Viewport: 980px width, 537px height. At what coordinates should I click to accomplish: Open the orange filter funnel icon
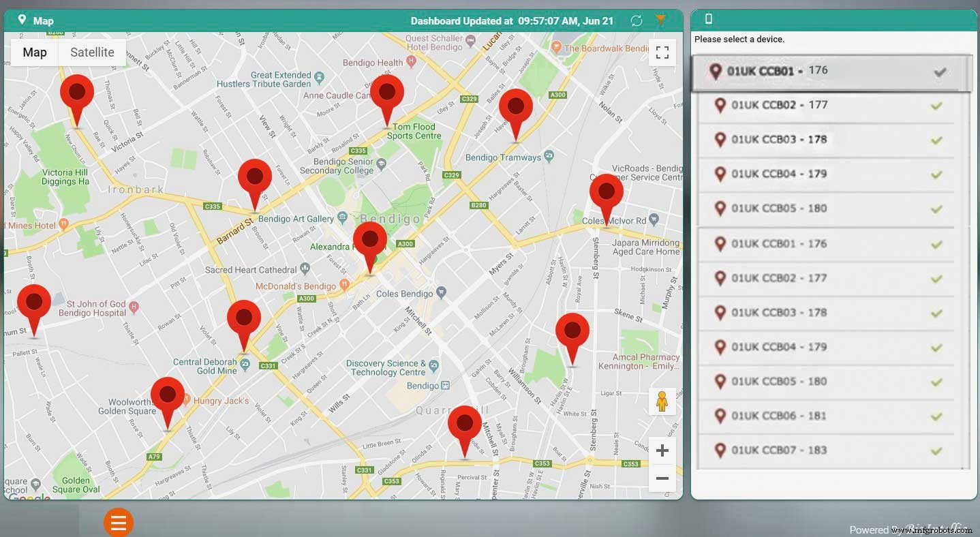[660, 20]
